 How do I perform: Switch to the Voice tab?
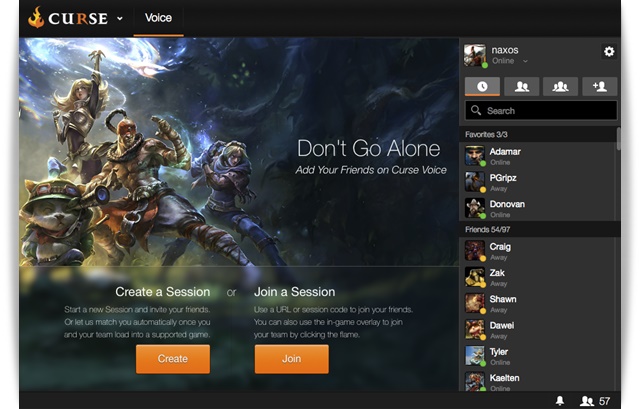coord(158,18)
